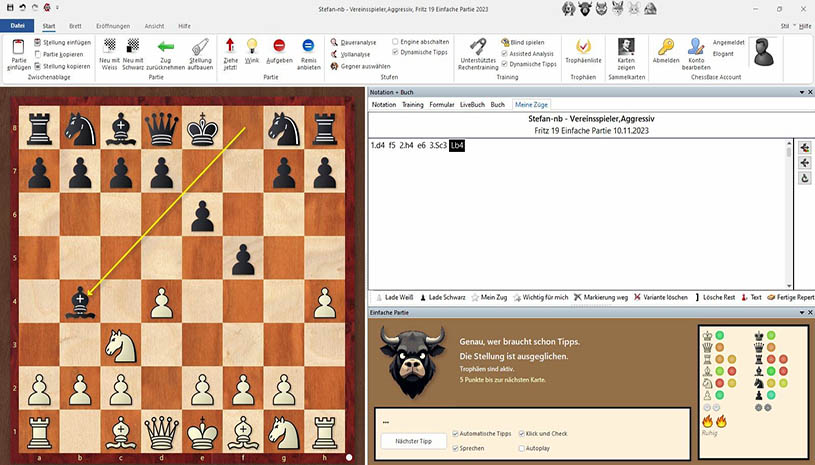The height and width of the screenshot is (465, 815).
Task: Open the Eröffnungen ribbon tab
Action: [113, 26]
